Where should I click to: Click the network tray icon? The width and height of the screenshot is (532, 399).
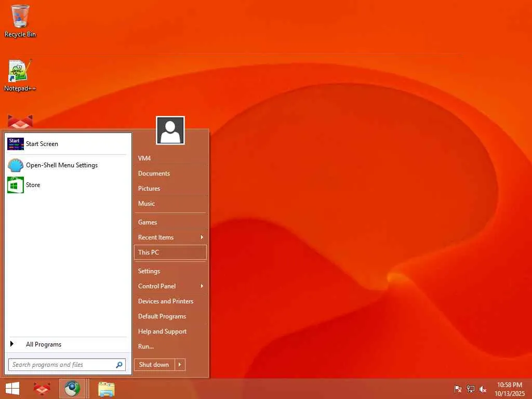coord(470,389)
